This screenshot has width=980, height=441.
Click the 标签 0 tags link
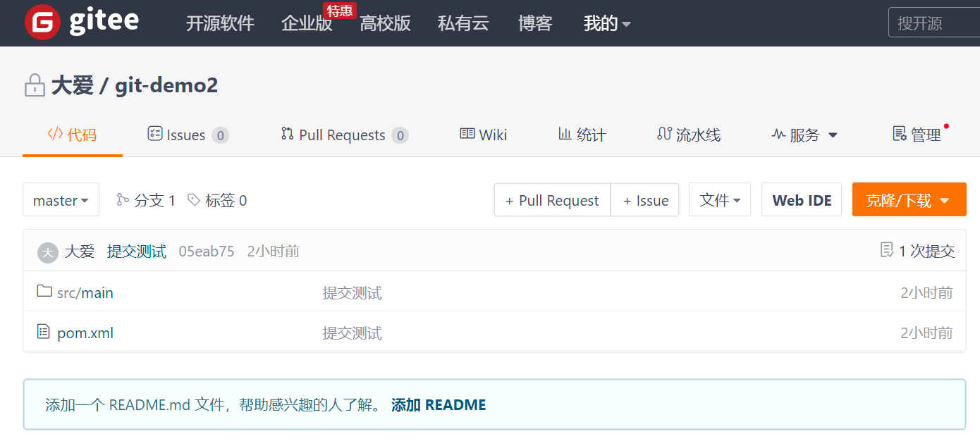click(226, 200)
